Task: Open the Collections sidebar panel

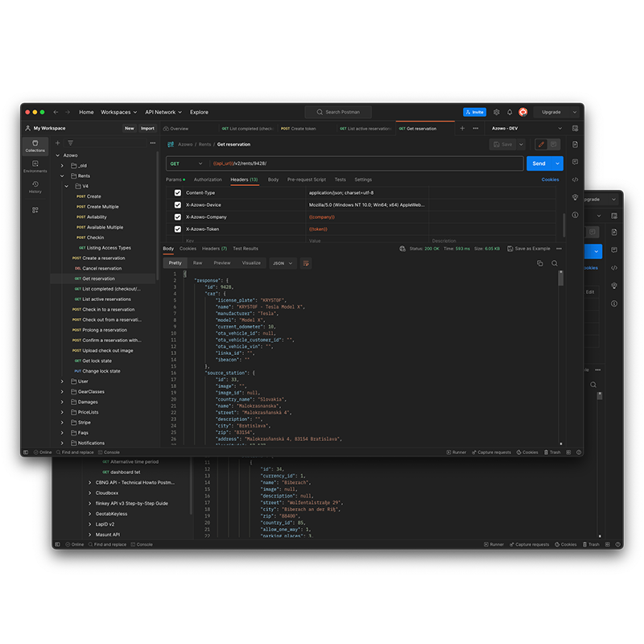Action: [35, 146]
